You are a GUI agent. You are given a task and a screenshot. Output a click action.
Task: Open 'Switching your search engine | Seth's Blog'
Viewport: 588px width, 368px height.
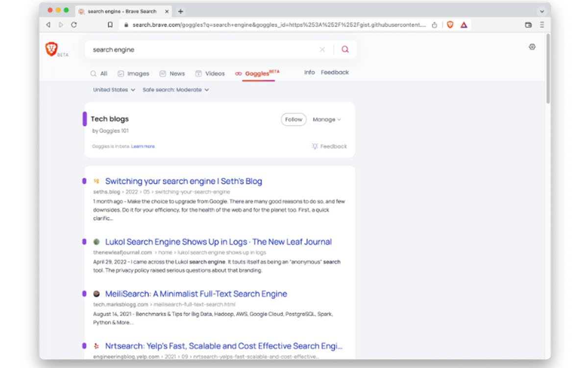point(184,181)
